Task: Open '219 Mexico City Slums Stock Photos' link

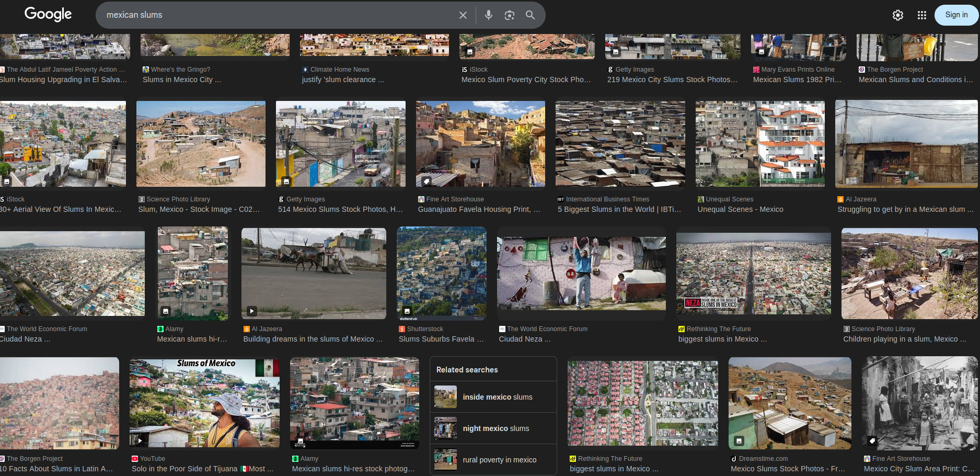Action: click(672, 80)
